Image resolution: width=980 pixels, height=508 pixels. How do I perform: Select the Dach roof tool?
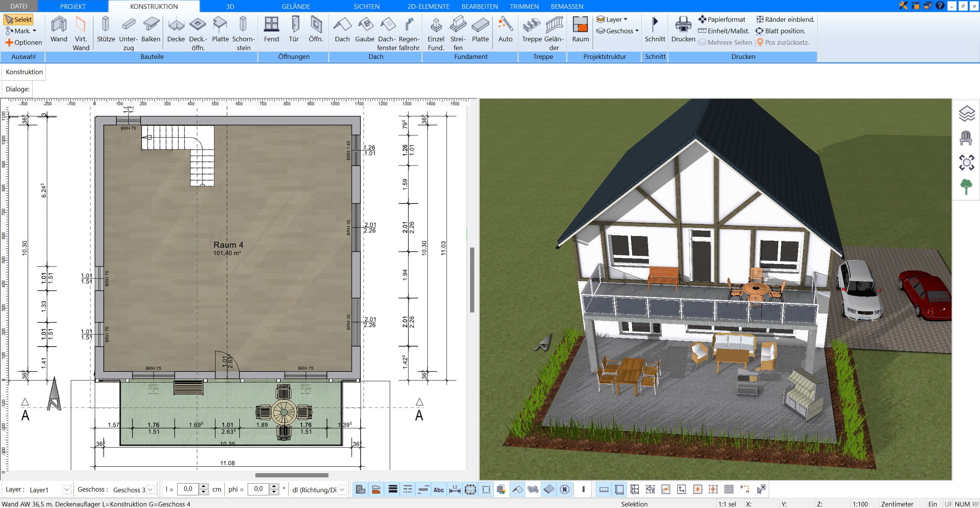[x=342, y=29]
